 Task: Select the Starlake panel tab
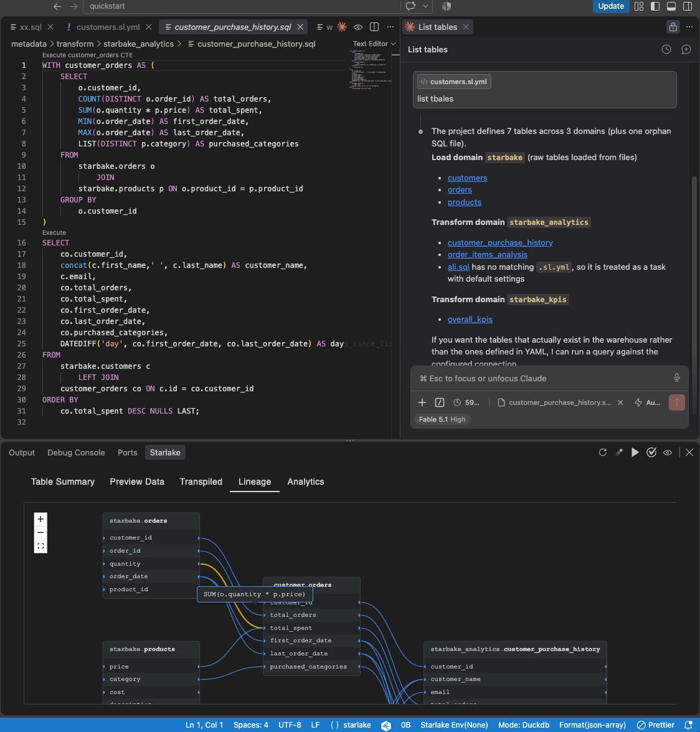point(165,452)
